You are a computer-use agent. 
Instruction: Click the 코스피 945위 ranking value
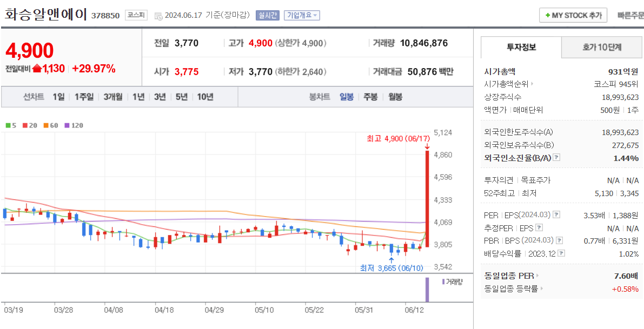[616, 84]
